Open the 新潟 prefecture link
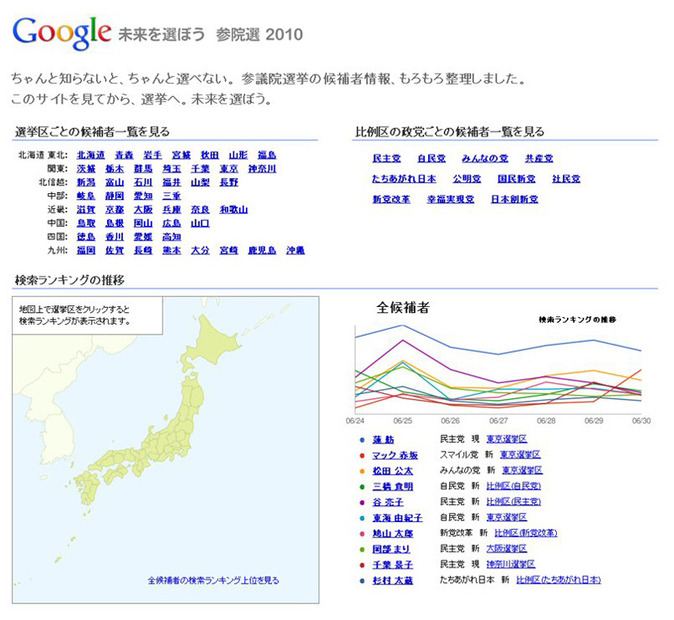674x620 pixels. pos(86,183)
